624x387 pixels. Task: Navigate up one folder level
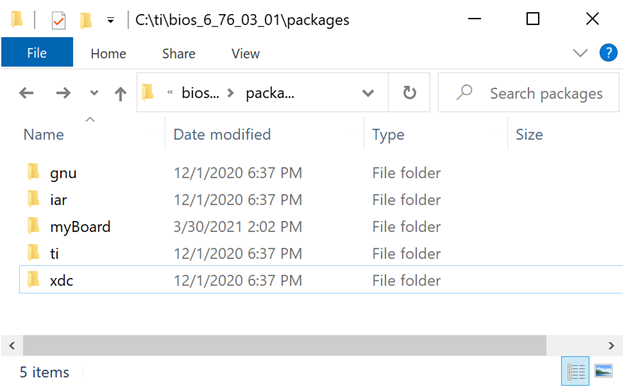pos(120,94)
